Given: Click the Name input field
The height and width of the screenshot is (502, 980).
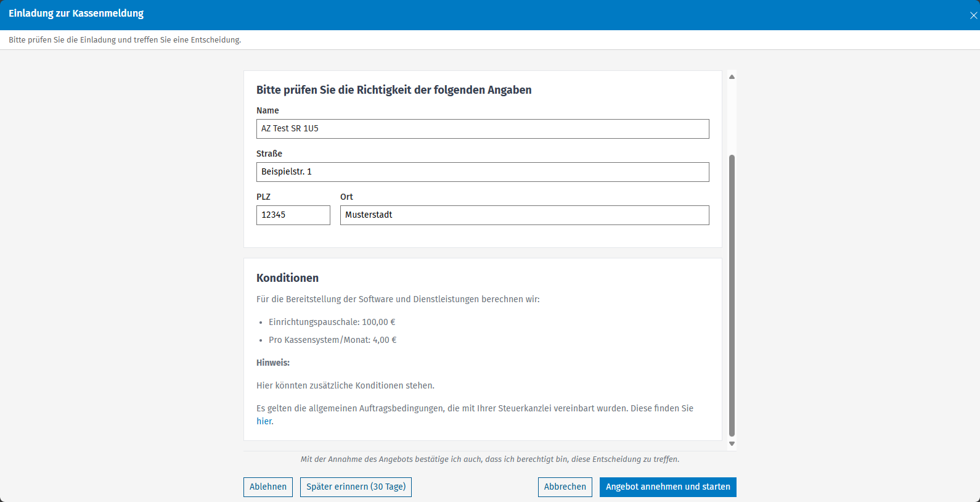Looking at the screenshot, I should [483, 129].
